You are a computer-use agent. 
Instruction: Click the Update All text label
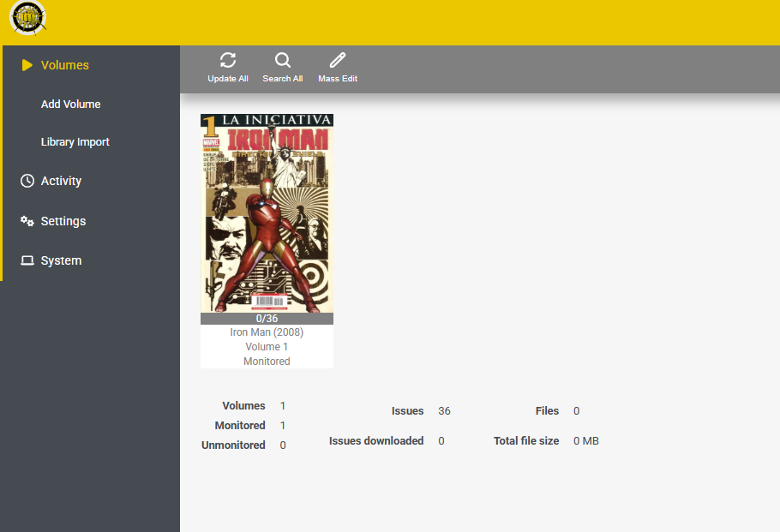pos(228,79)
